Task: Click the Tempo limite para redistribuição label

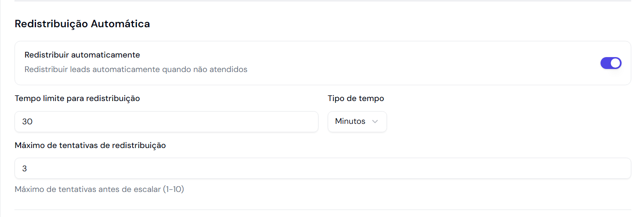Action: click(x=77, y=98)
